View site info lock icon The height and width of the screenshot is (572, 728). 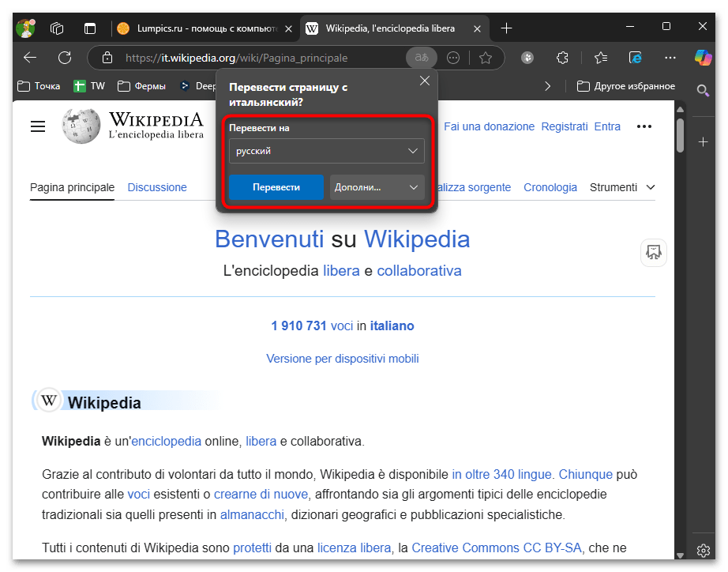click(x=107, y=58)
